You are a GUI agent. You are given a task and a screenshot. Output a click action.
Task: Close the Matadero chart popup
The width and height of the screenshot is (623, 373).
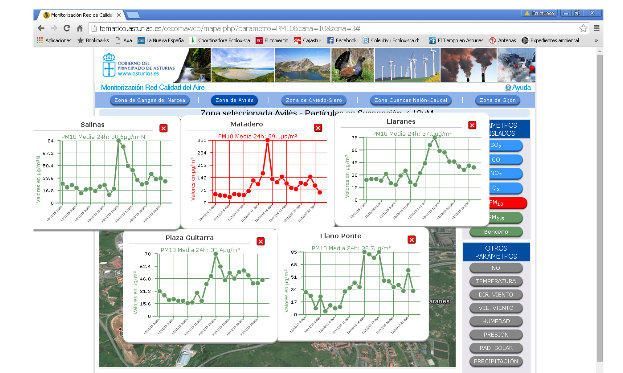coord(318,128)
